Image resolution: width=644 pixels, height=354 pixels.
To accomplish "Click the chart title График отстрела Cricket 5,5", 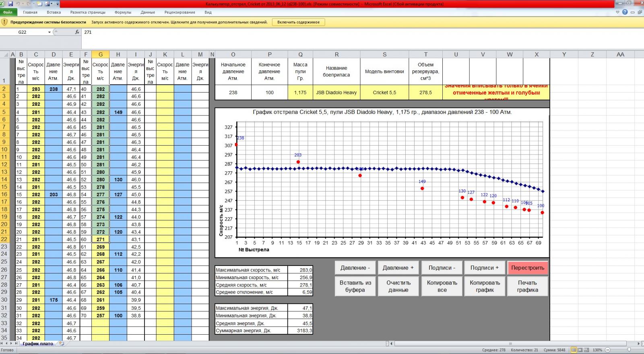I will click(x=382, y=112).
